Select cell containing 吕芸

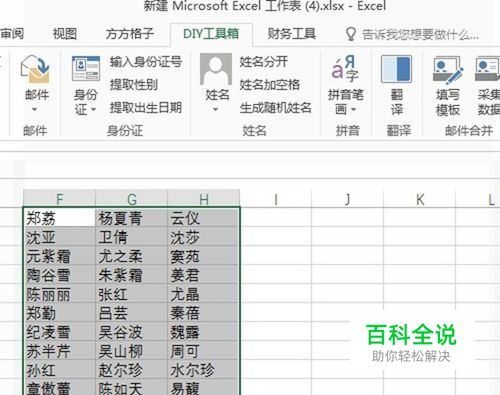(131, 313)
